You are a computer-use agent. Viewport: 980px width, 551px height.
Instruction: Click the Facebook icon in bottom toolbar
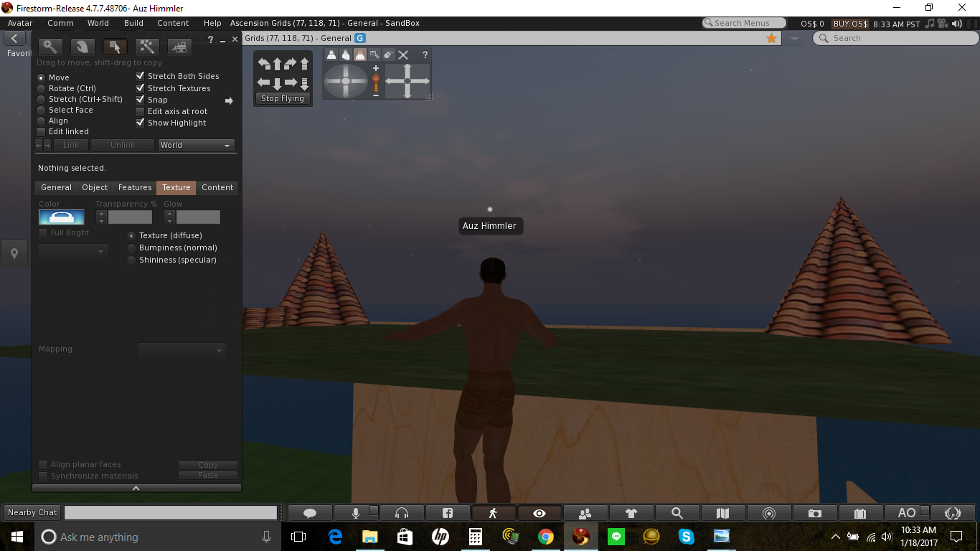coord(448,513)
